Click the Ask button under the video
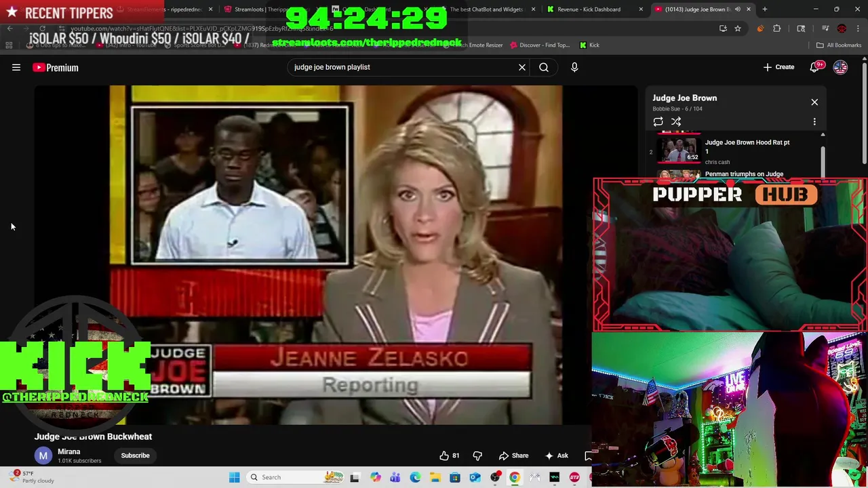 556,455
